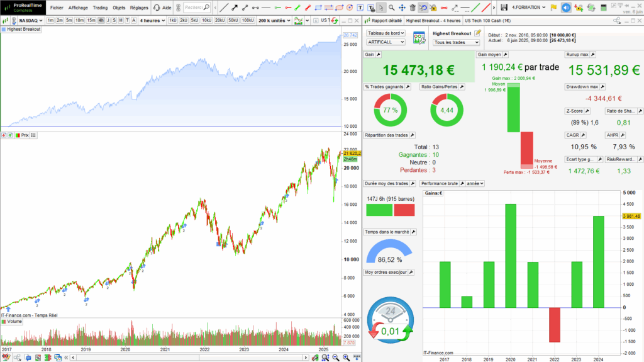Click the Prix red-green color swatch
The width and height of the screenshot is (644, 362).
[18, 135]
